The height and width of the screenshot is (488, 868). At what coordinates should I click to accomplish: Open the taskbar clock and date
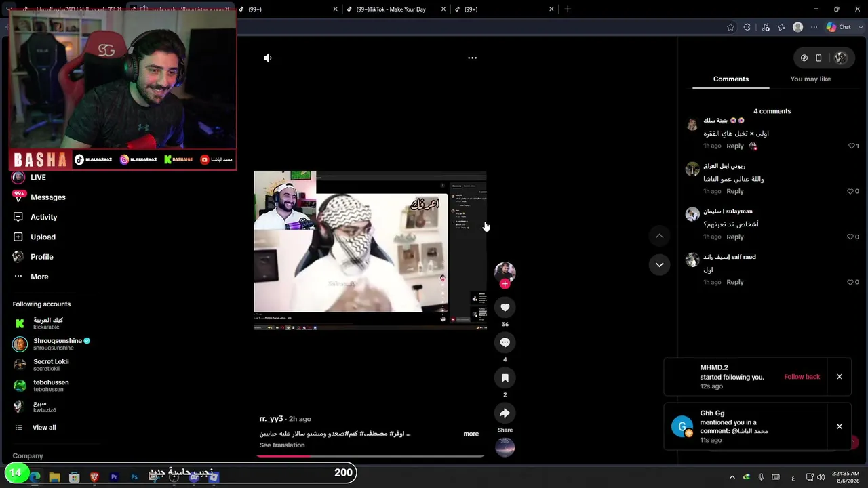pyautogui.click(x=845, y=477)
